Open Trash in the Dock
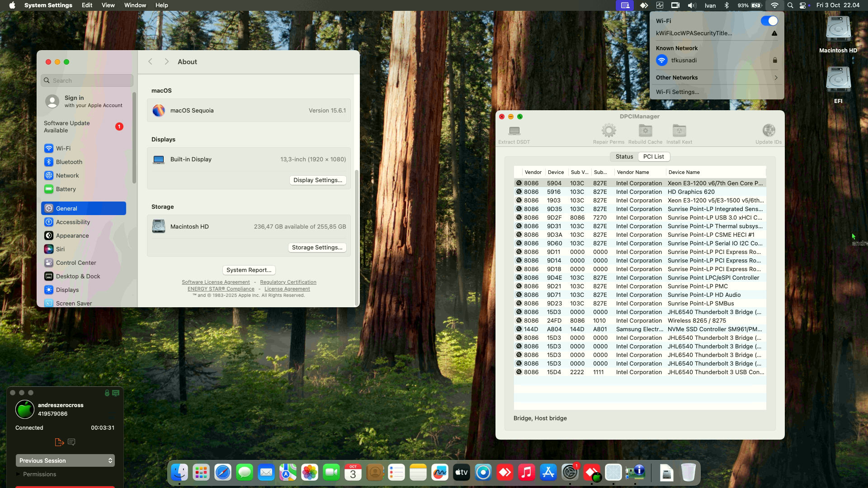Image resolution: width=868 pixels, height=488 pixels. point(688,473)
